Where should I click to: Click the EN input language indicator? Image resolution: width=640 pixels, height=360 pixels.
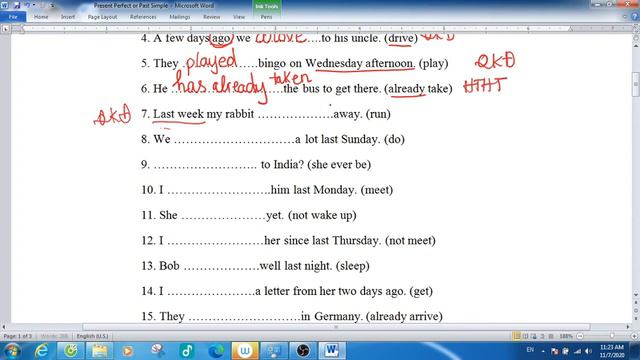tap(530, 350)
